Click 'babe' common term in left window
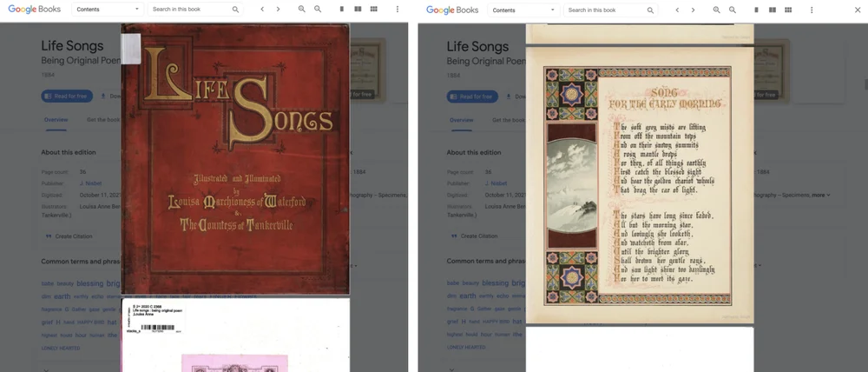 coord(48,283)
